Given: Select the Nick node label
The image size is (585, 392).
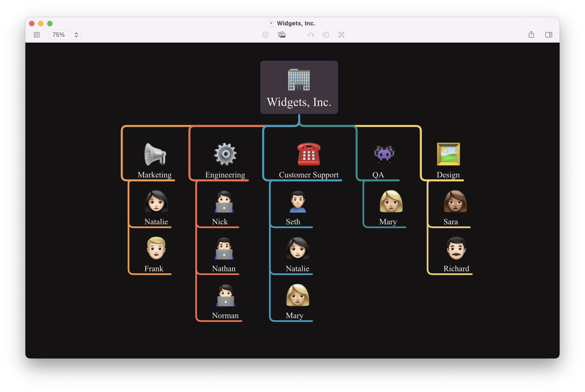Looking at the screenshot, I should pyautogui.click(x=220, y=222).
